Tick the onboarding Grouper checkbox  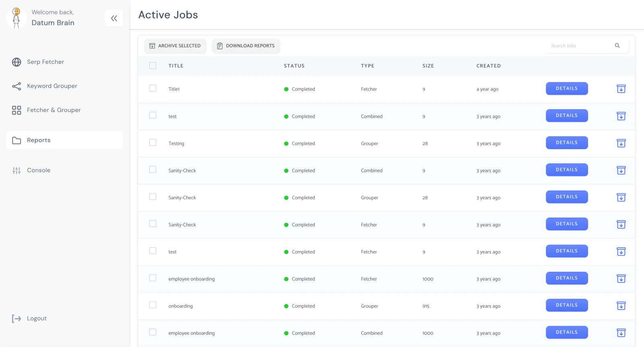(x=153, y=305)
